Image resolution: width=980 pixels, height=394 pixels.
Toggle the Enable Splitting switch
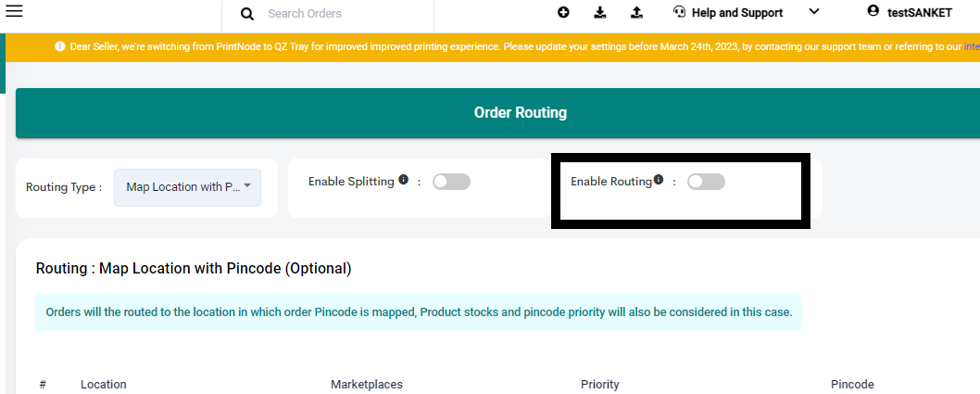[x=451, y=182]
